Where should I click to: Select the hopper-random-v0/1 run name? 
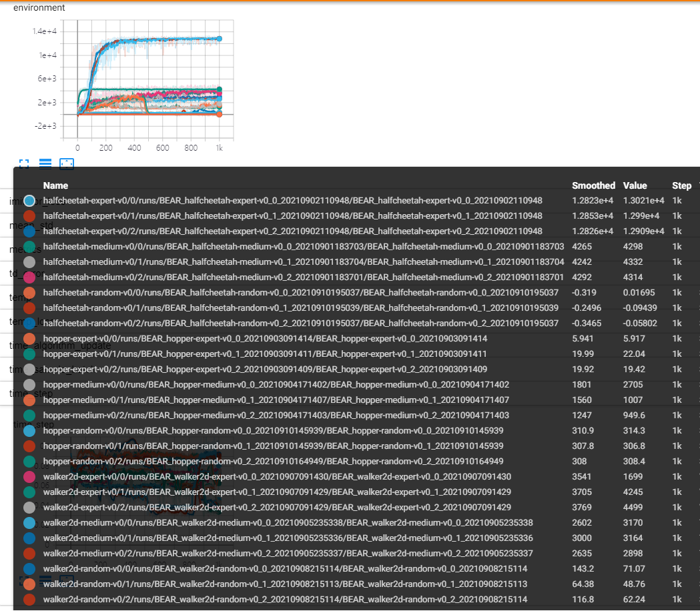pos(273,446)
